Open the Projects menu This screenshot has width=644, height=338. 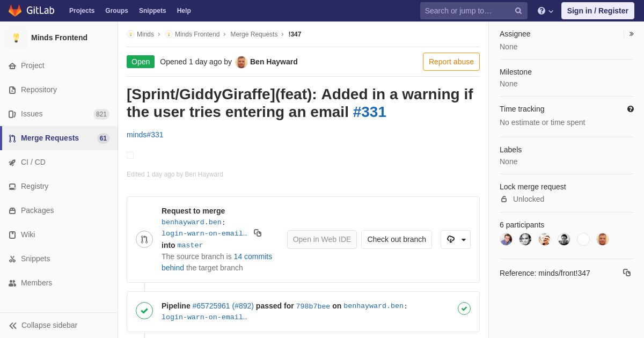pyautogui.click(x=82, y=11)
